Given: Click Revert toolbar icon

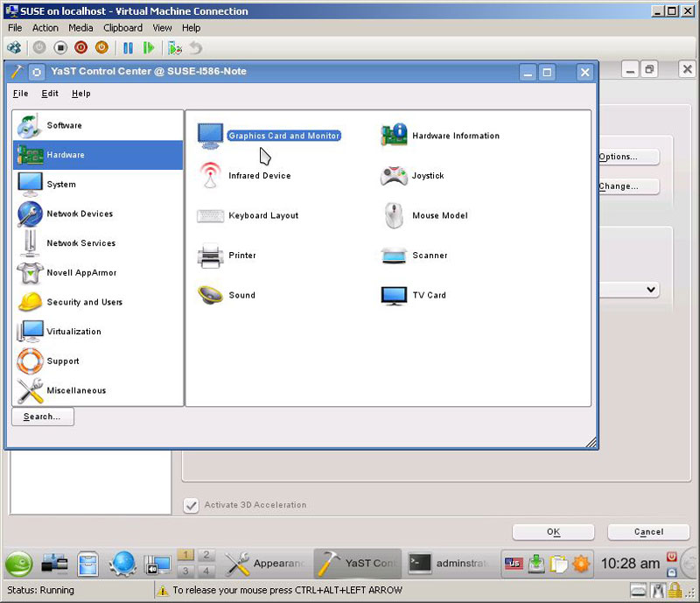Looking at the screenshot, I should pos(196,48).
